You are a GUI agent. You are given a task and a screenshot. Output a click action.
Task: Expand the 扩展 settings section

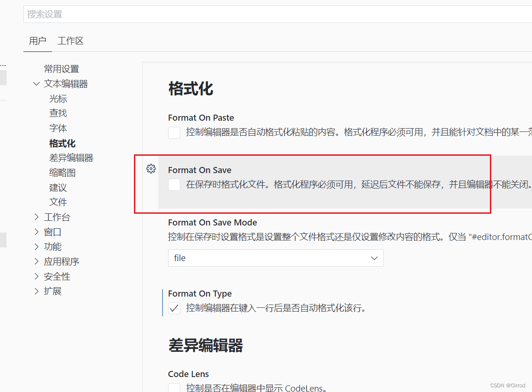pyautogui.click(x=53, y=291)
